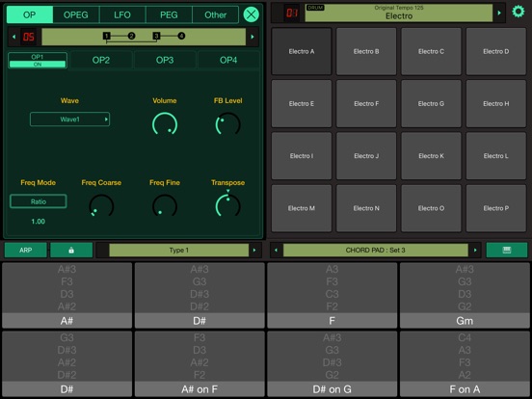Play the Gm chord pad
Screen dimensions: 532x399
coord(465,295)
